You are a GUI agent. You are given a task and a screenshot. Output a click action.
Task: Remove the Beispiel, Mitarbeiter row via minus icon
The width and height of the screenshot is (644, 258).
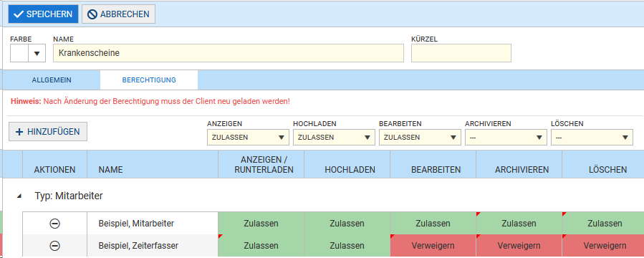pos(54,224)
